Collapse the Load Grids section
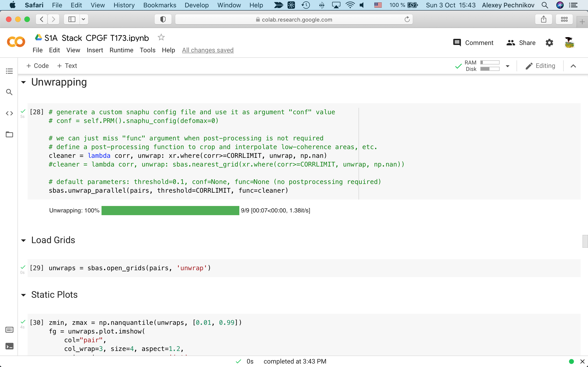This screenshot has width=588, height=367. (x=23, y=241)
